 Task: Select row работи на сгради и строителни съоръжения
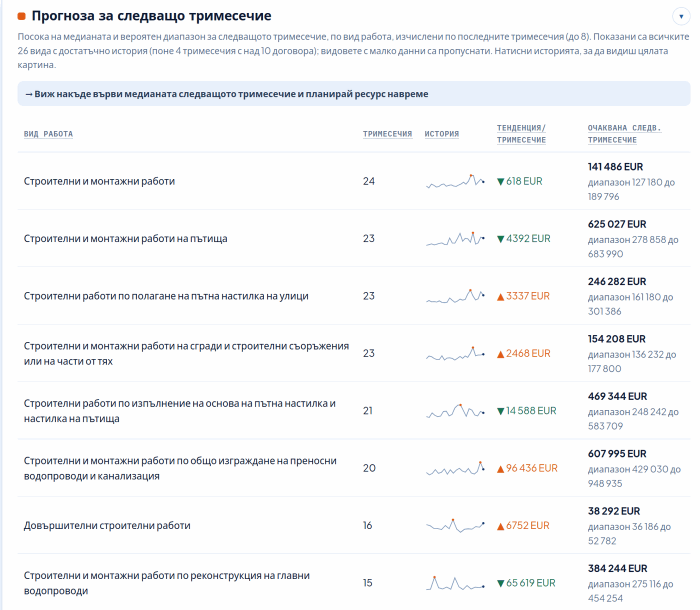coord(354,353)
